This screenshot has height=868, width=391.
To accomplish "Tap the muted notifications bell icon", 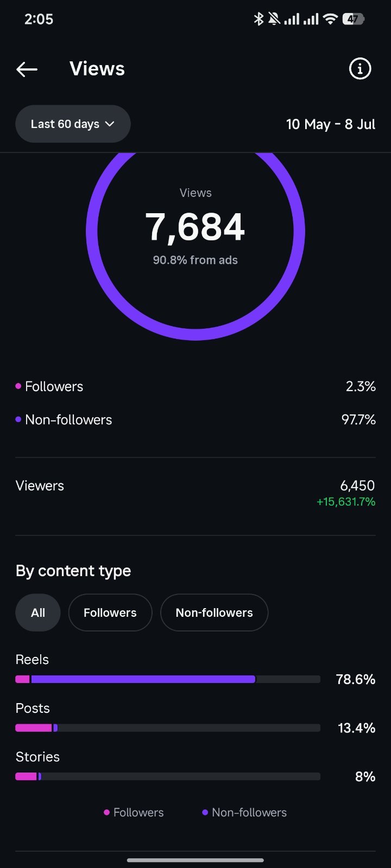I will 274,19.
